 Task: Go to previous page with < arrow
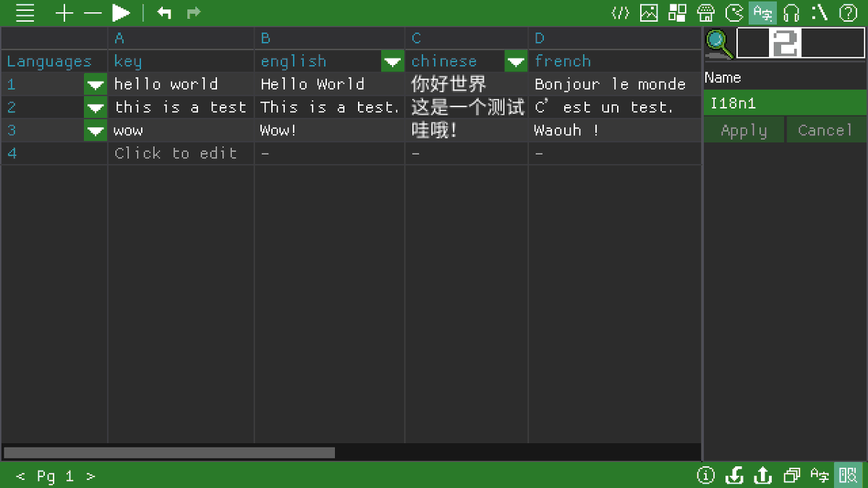point(20,476)
